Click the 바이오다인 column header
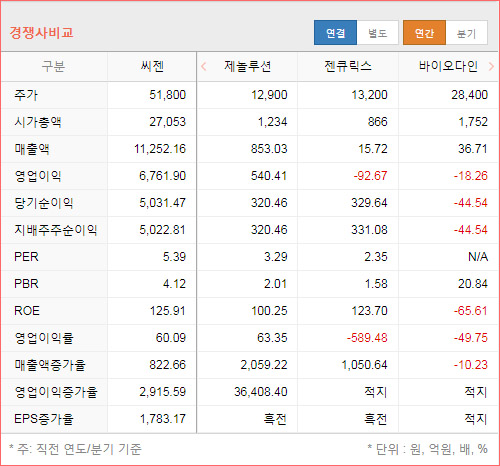The image size is (500, 466). tap(448, 66)
